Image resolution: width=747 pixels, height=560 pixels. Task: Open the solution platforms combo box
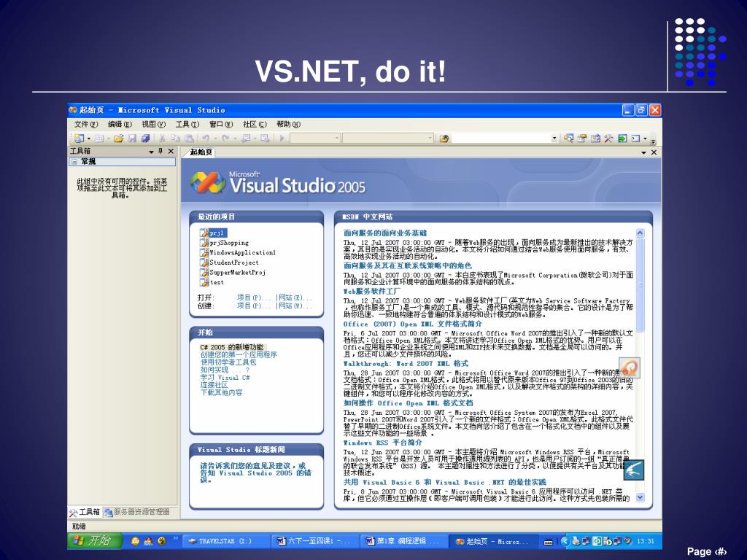coord(388,138)
